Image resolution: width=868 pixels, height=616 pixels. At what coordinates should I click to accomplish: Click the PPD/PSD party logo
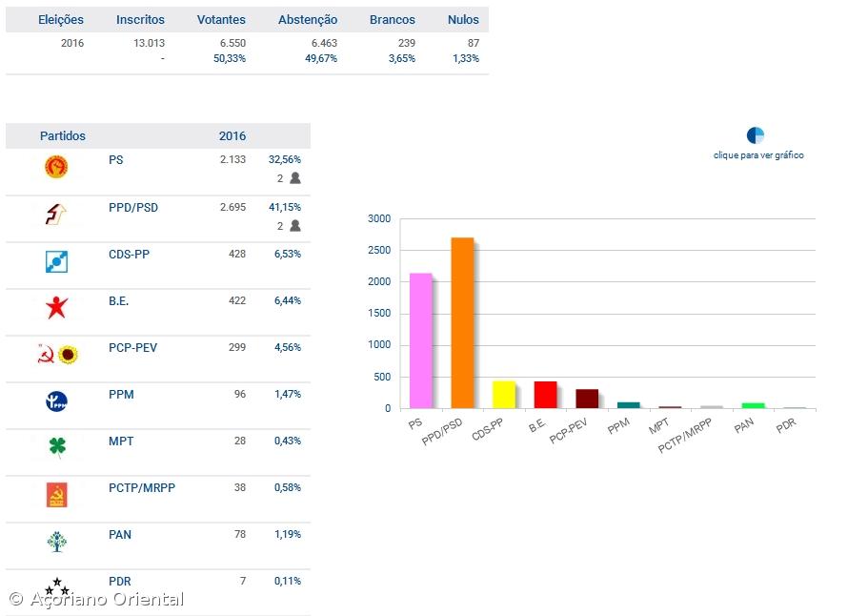pos(56,215)
